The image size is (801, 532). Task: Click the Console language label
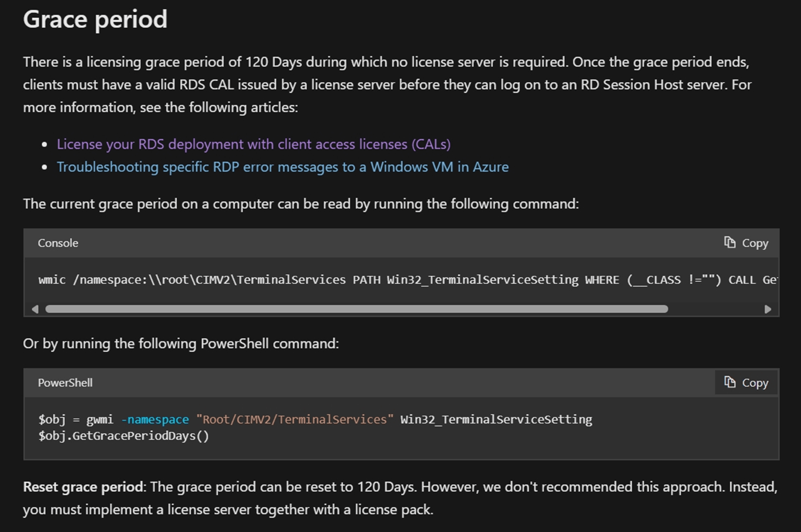click(58, 243)
